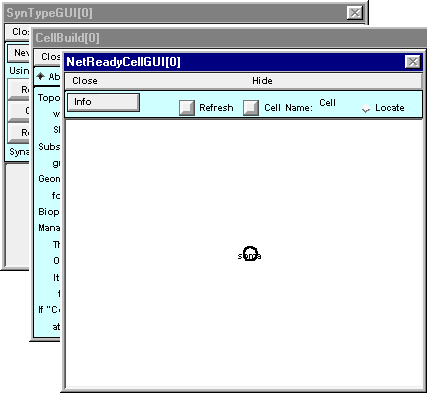Viewport: 427px width, 393px height.
Task: Click the NetReadyCellGUI[0] title bar
Action: point(233,62)
